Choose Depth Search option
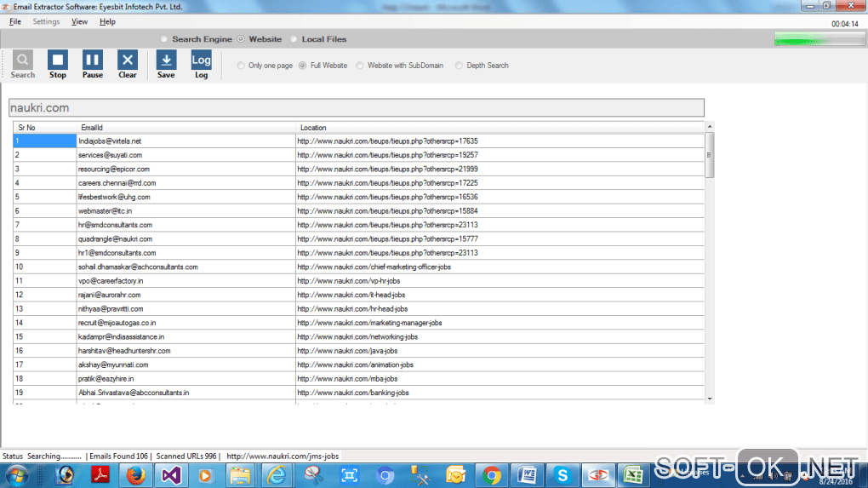Viewport: 868px width, 488px height. coord(482,66)
